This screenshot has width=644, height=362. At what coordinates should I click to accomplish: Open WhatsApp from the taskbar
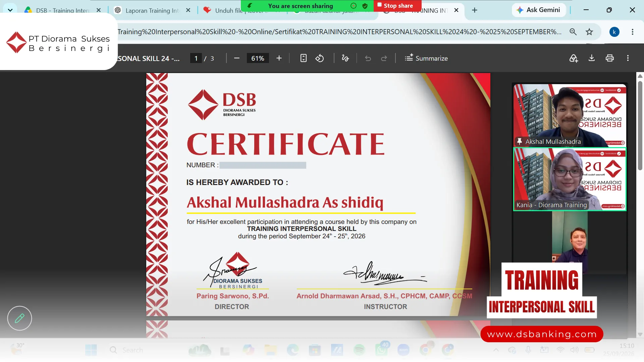(381, 350)
